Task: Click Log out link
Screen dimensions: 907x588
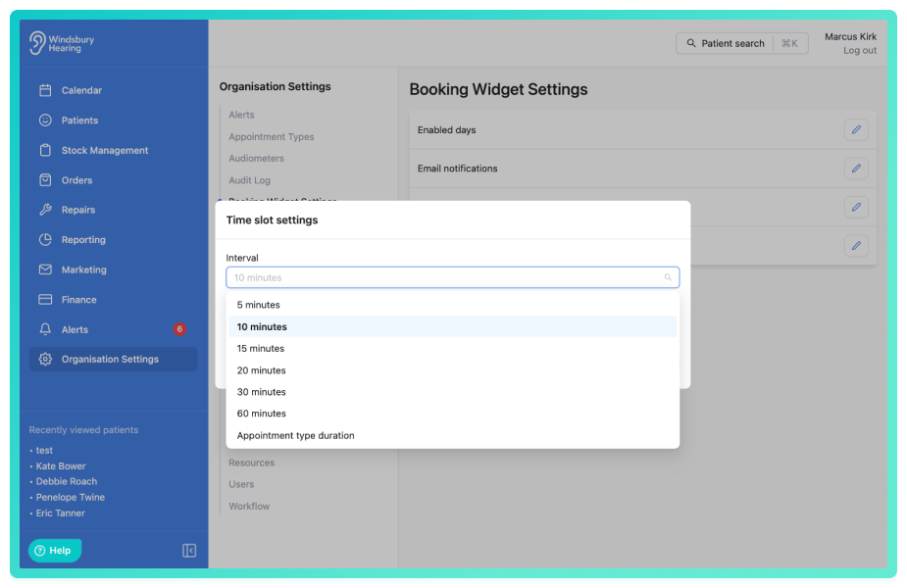Action: 860,50
